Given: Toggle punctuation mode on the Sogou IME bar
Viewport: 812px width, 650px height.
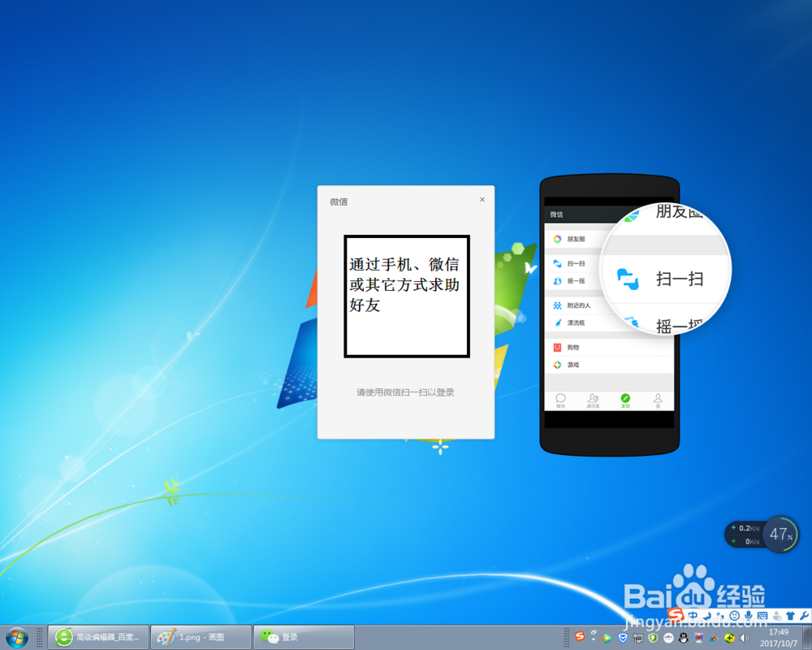Looking at the screenshot, I should coord(720,616).
